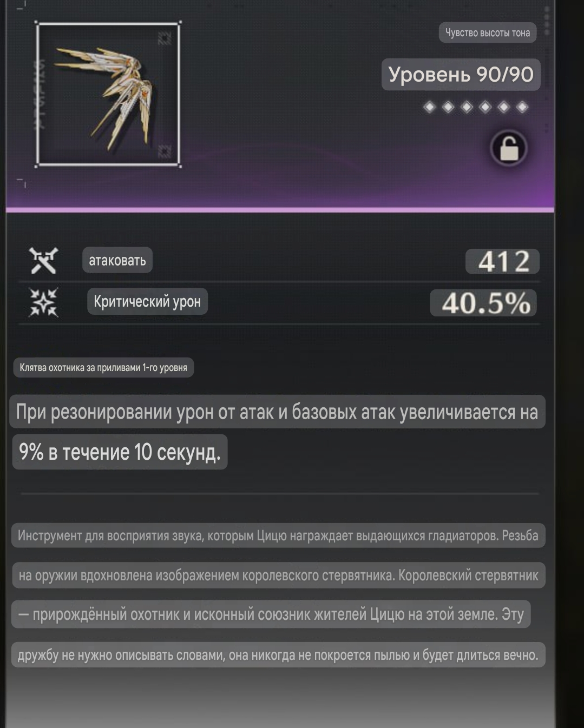This screenshot has width=584, height=728.
Task: Click the scrollbar grip in the top-right corner
Action: 547,21
